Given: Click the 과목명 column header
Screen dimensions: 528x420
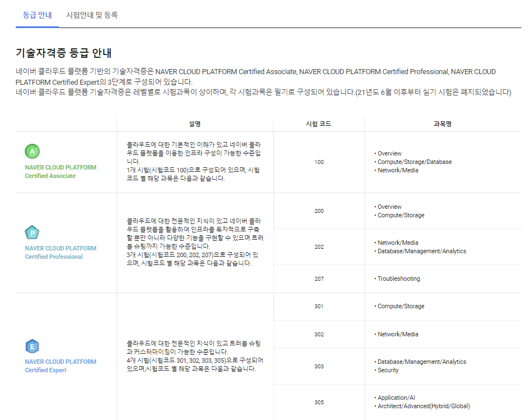Looking at the screenshot, I should (x=443, y=124).
